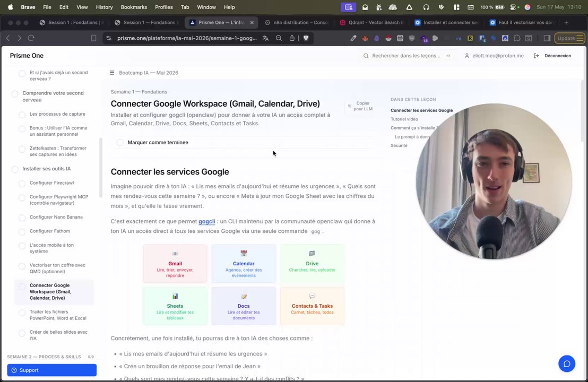Open site settings icon in address bar
Image resolution: width=588 pixels, height=382 pixels.
click(x=109, y=38)
